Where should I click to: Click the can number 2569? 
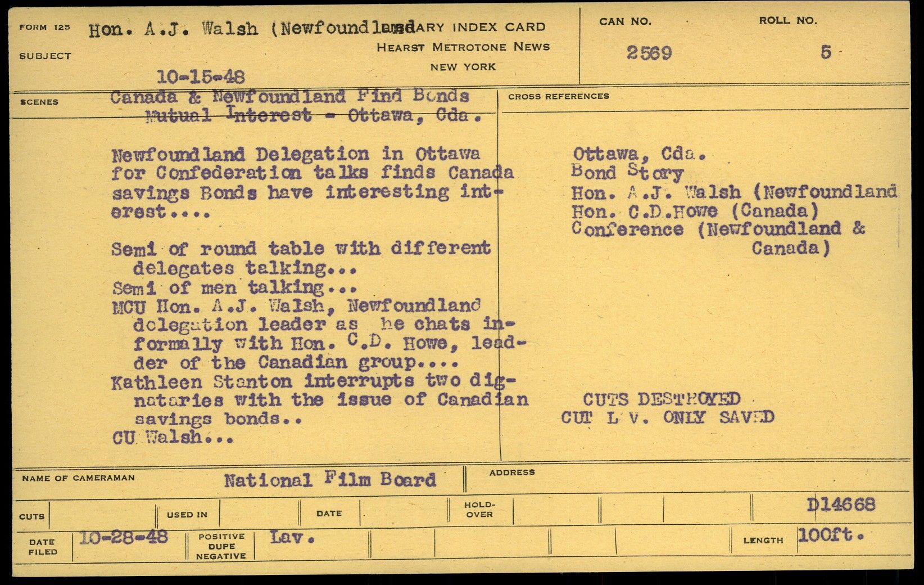pos(649,53)
